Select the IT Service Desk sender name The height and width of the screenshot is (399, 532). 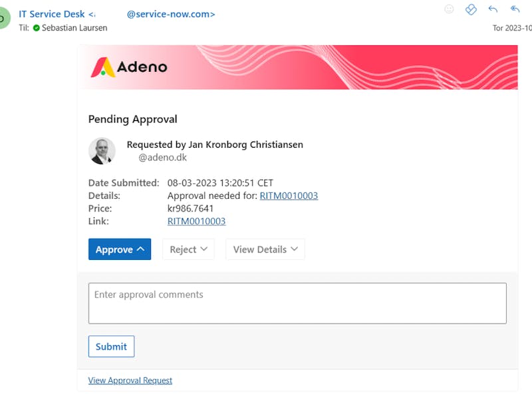point(51,13)
